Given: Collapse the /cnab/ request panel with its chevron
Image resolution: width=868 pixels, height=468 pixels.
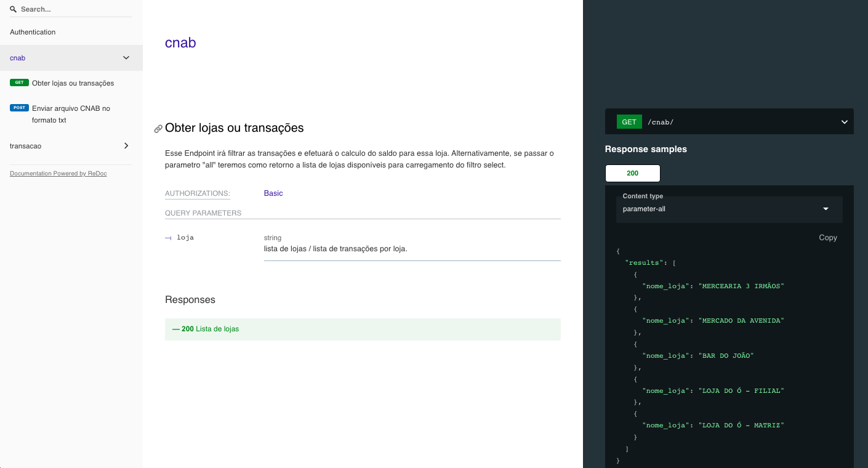Looking at the screenshot, I should 844,121.
